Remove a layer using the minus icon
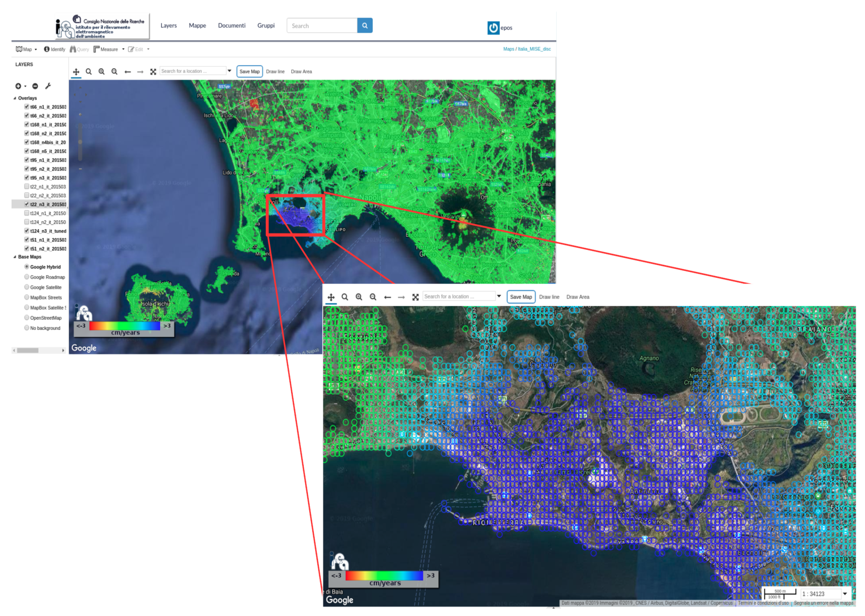This screenshot has width=865, height=616. tap(34, 86)
